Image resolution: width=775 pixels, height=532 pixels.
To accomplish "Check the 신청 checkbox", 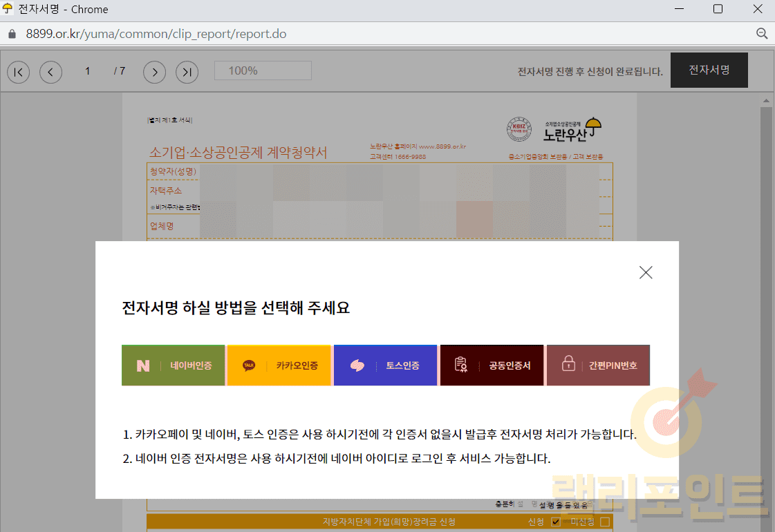I will (x=556, y=522).
